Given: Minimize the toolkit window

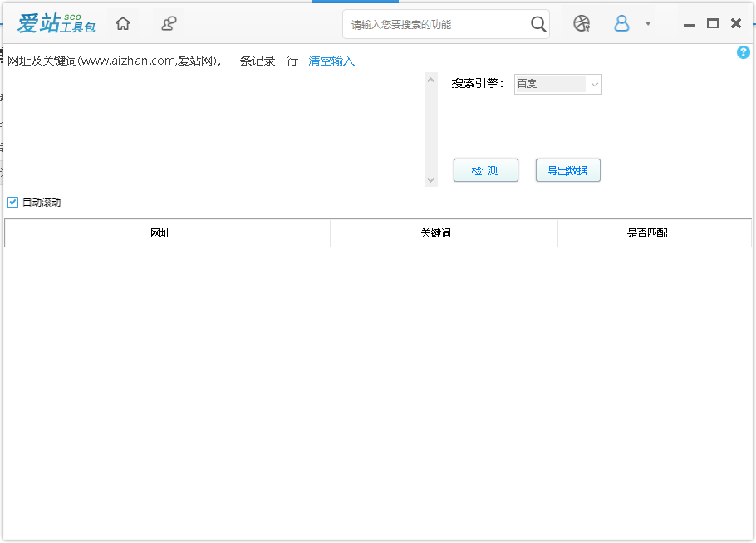Looking at the screenshot, I should pyautogui.click(x=689, y=23).
